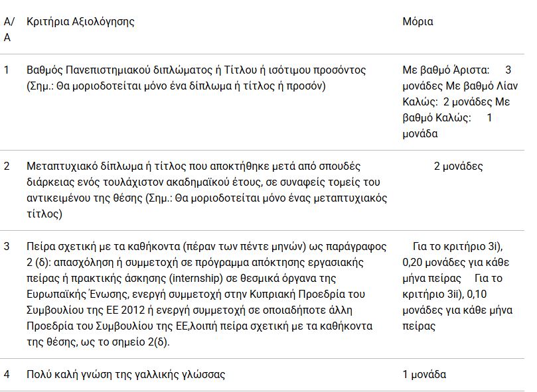Click the 'Μόρια' column header

[x=418, y=22]
